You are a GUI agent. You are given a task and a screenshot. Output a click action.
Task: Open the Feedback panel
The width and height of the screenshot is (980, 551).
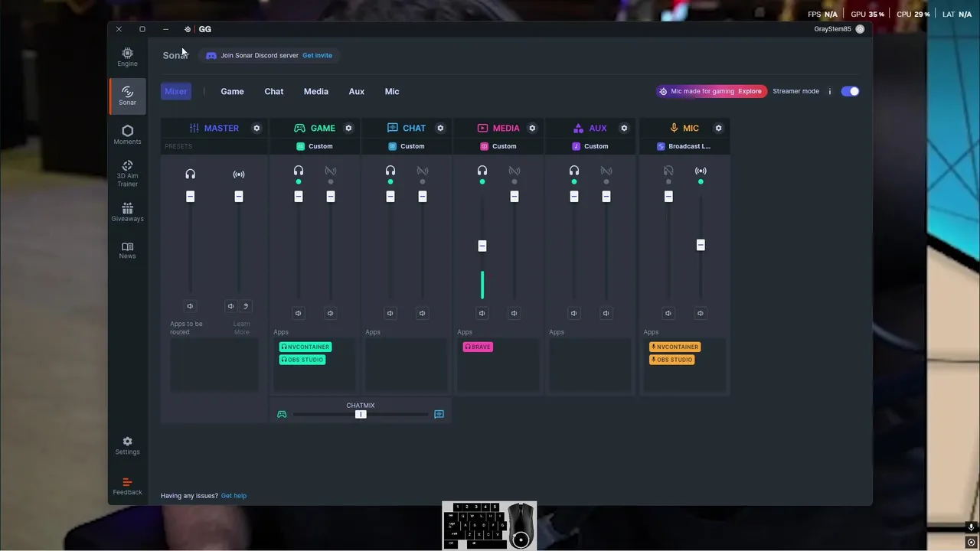127,486
